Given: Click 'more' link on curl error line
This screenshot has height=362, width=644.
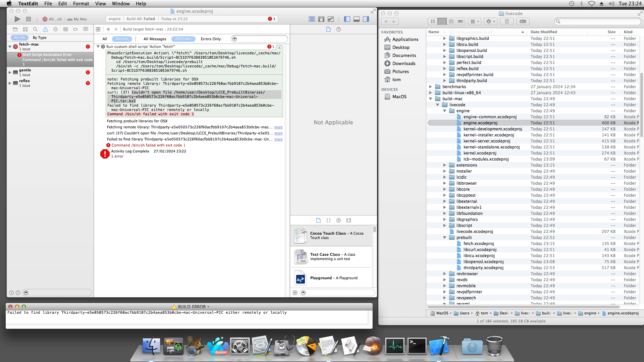Looking at the screenshot, I should [x=278, y=133].
